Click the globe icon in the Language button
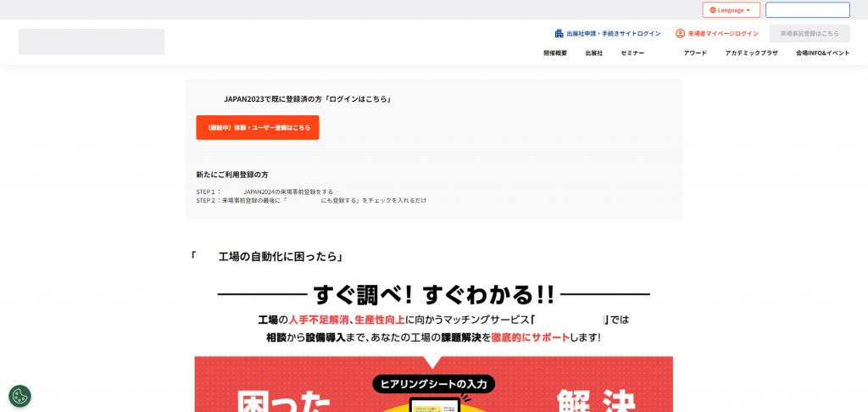This screenshot has height=412, width=868. [713, 10]
